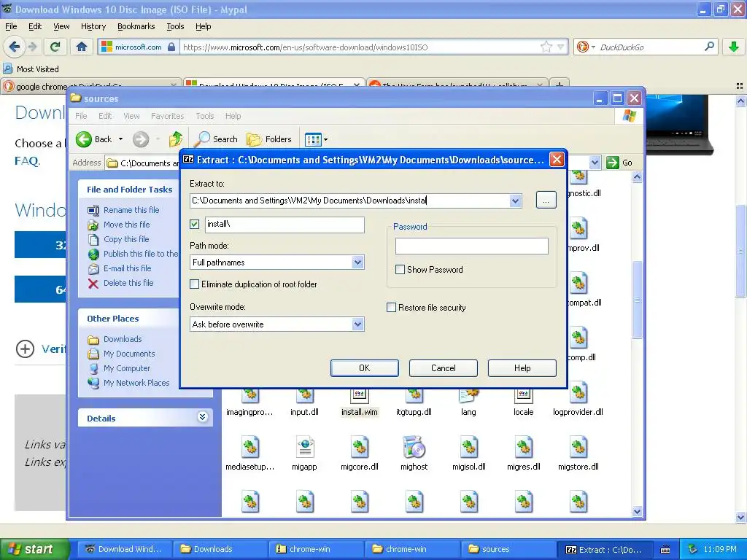747x560 pixels.
Task: Reload the page with the refresh icon
Action: (55, 47)
